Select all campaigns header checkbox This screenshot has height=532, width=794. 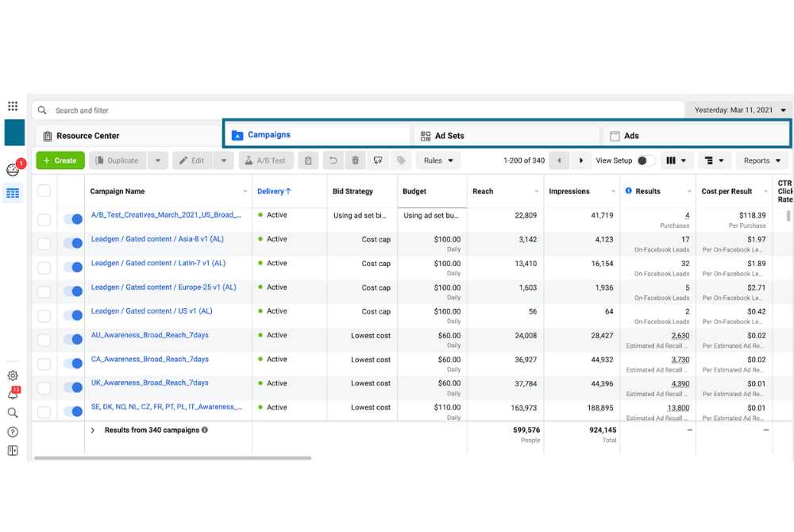[44, 191]
